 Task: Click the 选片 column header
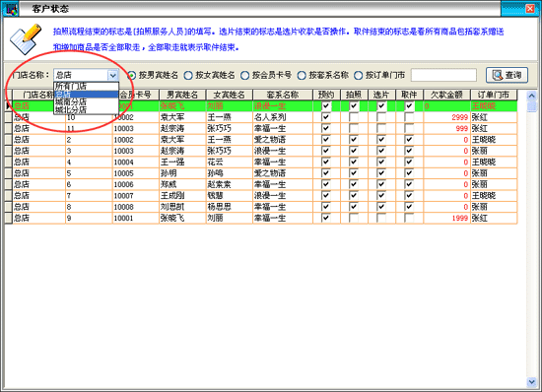[x=382, y=95]
